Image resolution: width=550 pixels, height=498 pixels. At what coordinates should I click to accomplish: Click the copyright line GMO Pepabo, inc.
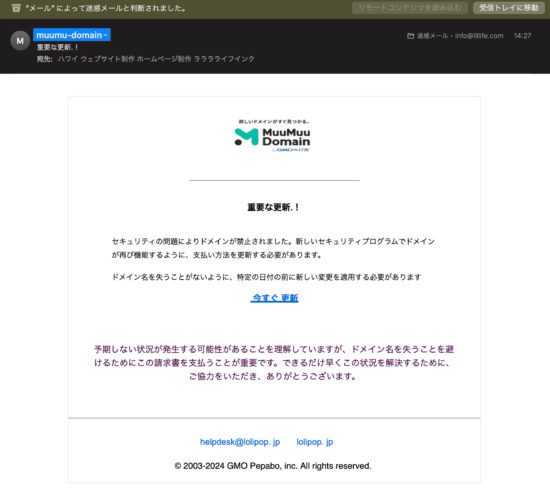[x=273, y=466]
